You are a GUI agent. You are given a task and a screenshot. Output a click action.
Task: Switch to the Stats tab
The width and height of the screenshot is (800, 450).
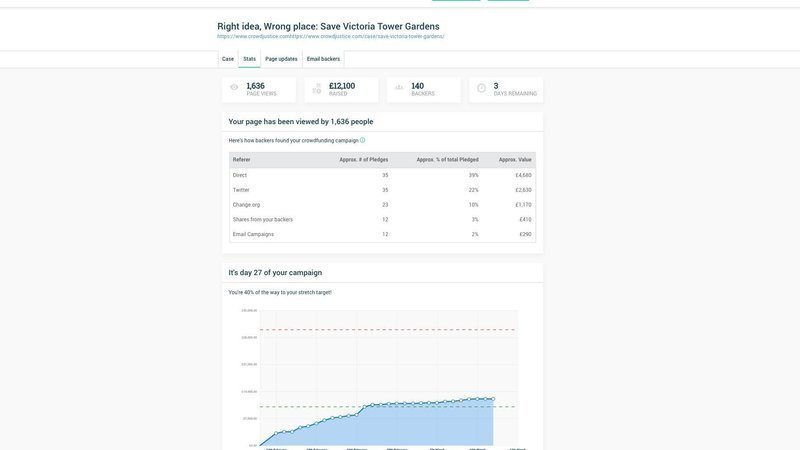point(249,59)
